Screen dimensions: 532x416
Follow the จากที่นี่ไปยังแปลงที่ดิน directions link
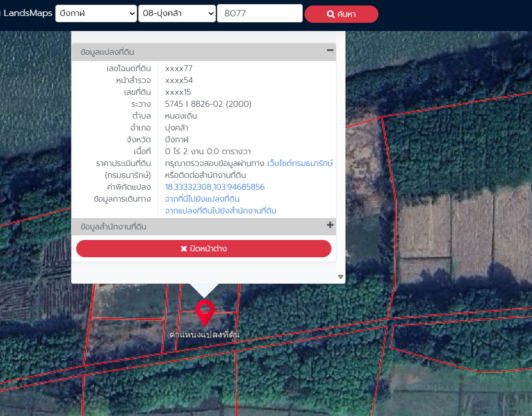pos(202,199)
